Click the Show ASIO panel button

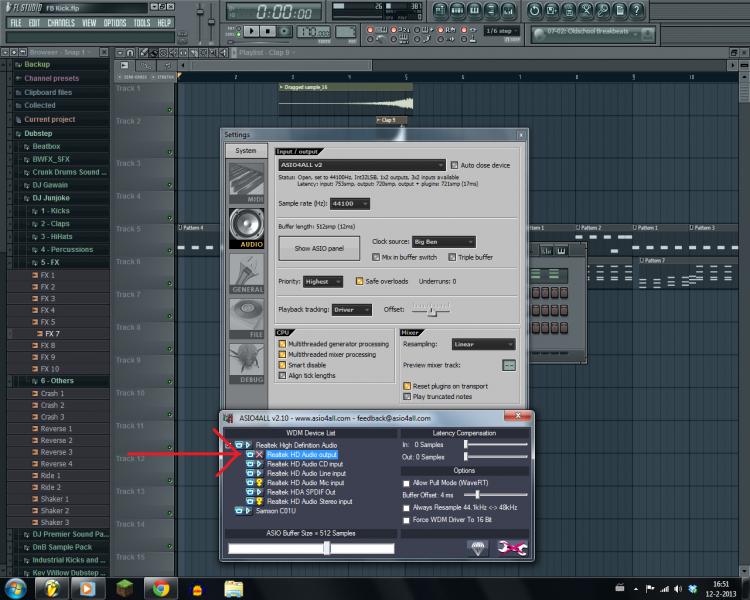pos(319,249)
